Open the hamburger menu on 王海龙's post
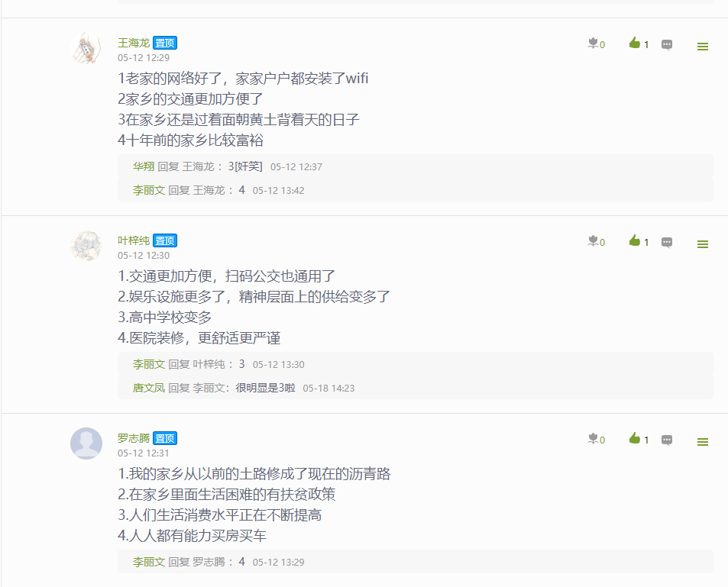 pyautogui.click(x=703, y=47)
